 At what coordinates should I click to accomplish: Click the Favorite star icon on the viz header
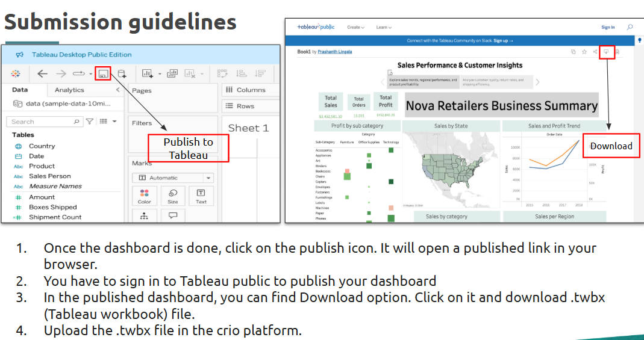[x=584, y=52]
